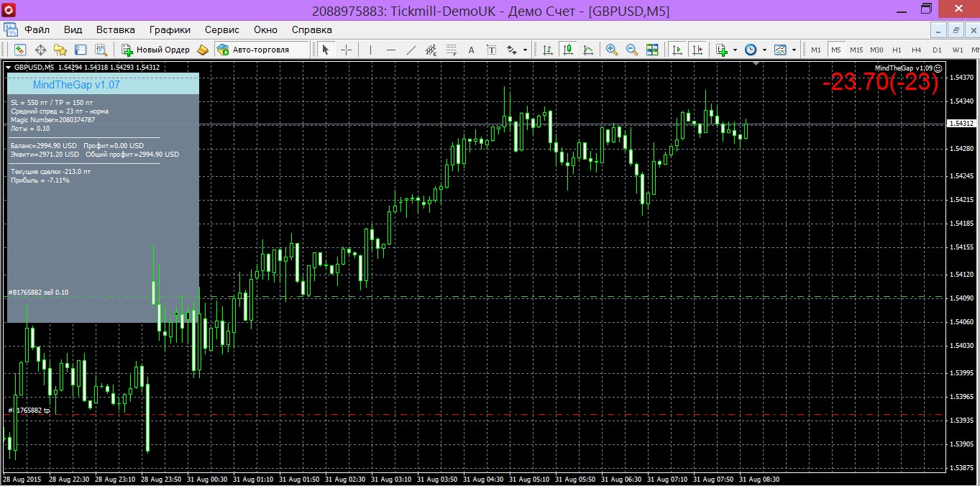Select the D1 timeframe
980x486 pixels.
[x=937, y=50]
